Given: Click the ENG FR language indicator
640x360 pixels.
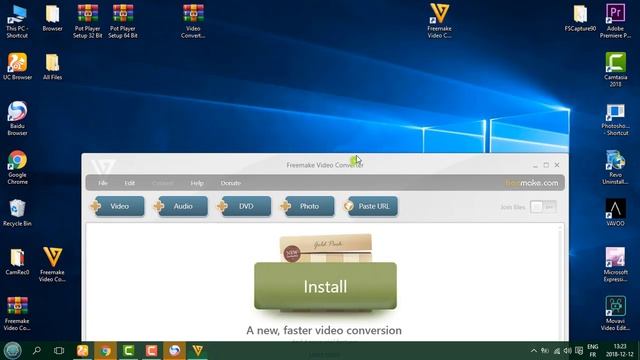Looking at the screenshot, I should [x=593, y=351].
